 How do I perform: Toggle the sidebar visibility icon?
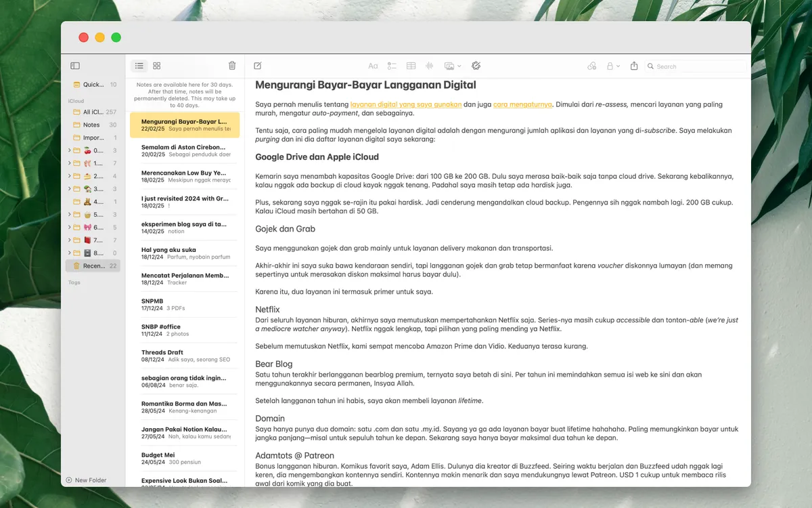click(75, 66)
